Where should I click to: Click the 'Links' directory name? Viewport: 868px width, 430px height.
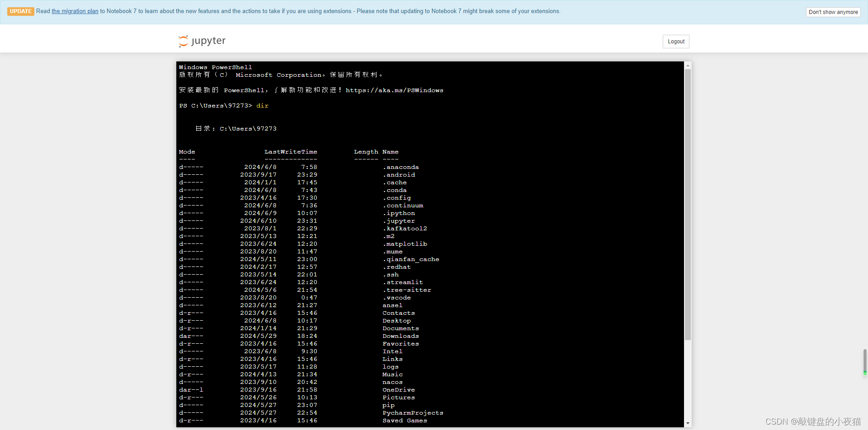(392, 359)
